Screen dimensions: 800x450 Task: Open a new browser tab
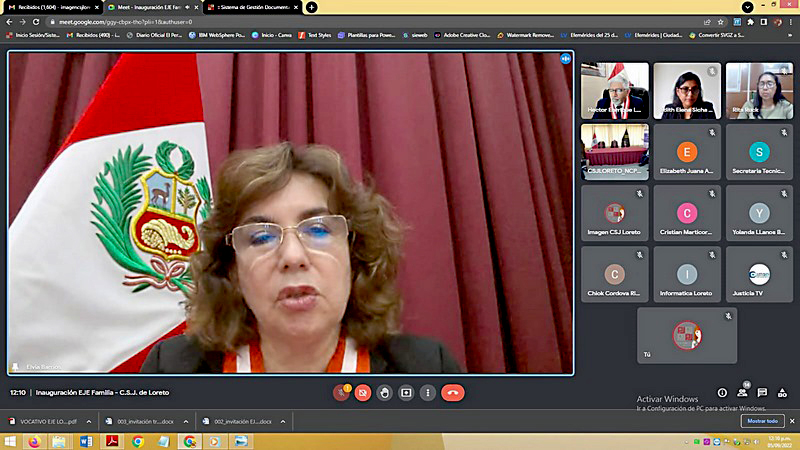(312, 7)
